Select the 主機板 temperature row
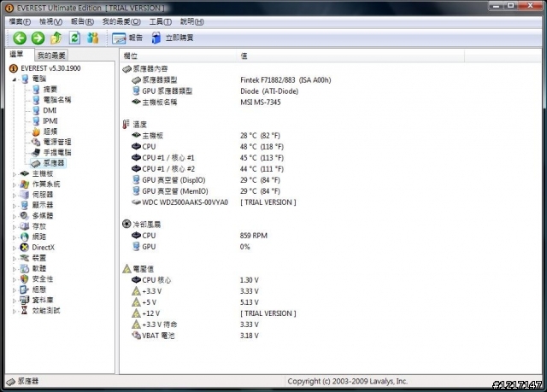Viewport: 547px width, 392px height. coord(206,136)
